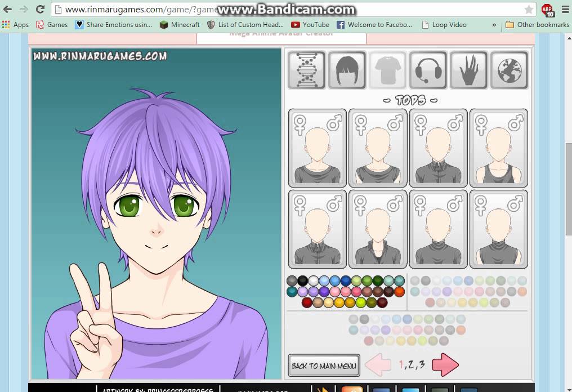Image resolution: width=572 pixels, height=392 pixels.
Task: Pick the royal blue color ball
Action: [x=346, y=280]
